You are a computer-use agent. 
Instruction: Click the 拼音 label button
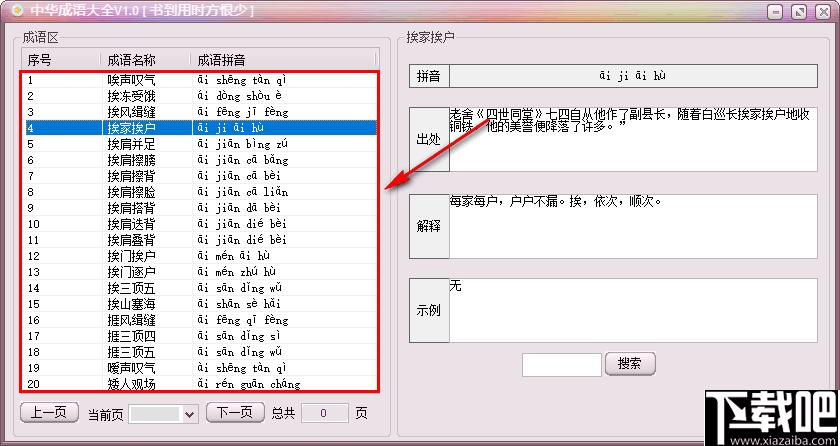(429, 76)
